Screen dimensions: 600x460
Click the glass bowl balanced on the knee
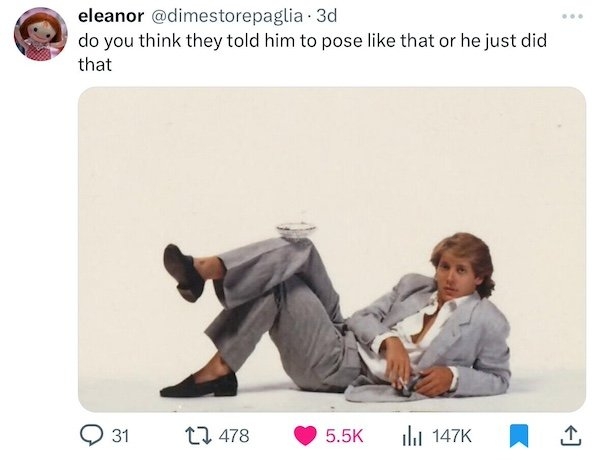click(296, 230)
